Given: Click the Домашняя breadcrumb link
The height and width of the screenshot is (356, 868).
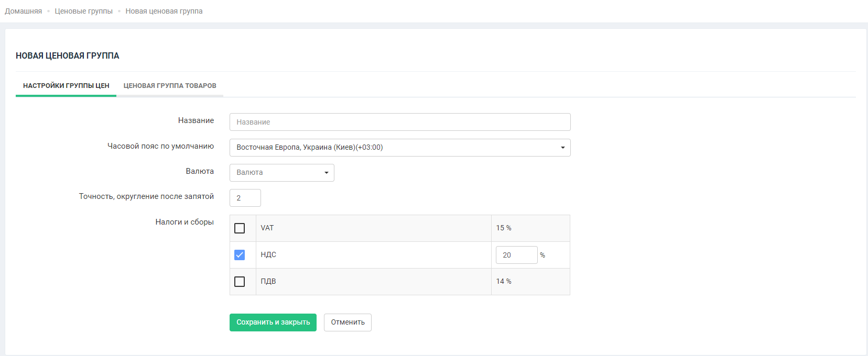Looking at the screenshot, I should [x=23, y=11].
